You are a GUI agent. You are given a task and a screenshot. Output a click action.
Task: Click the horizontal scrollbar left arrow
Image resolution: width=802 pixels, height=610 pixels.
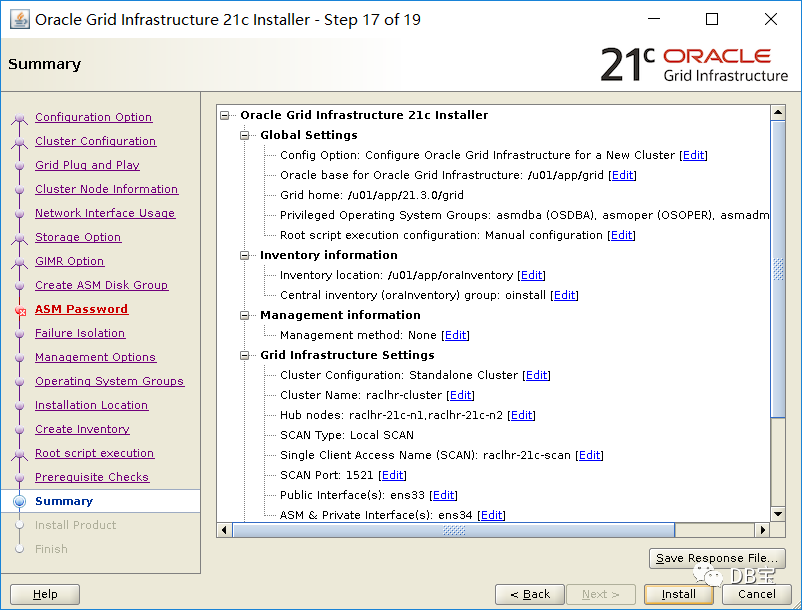pos(224,530)
